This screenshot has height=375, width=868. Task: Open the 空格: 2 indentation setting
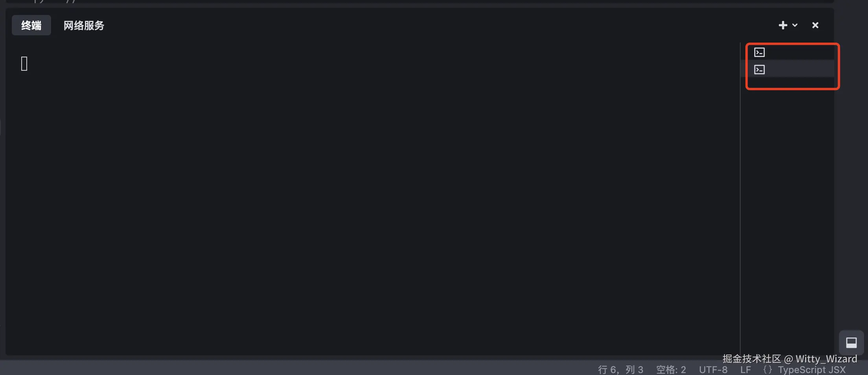pyautogui.click(x=671, y=370)
